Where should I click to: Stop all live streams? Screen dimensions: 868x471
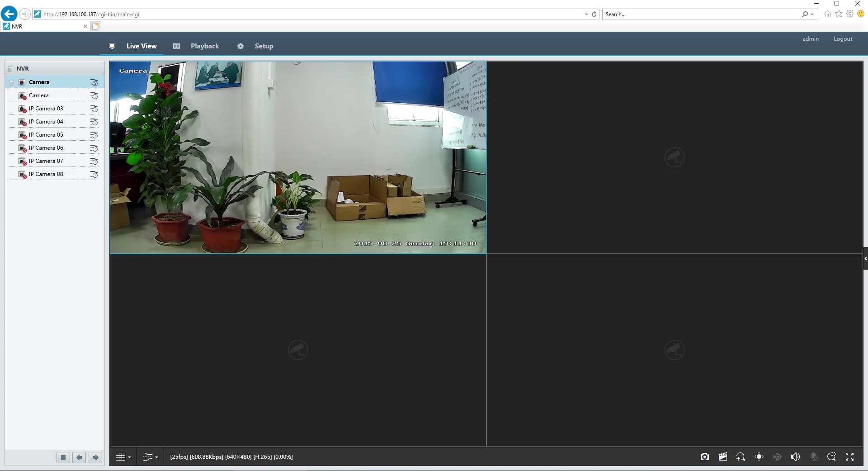tap(63, 457)
